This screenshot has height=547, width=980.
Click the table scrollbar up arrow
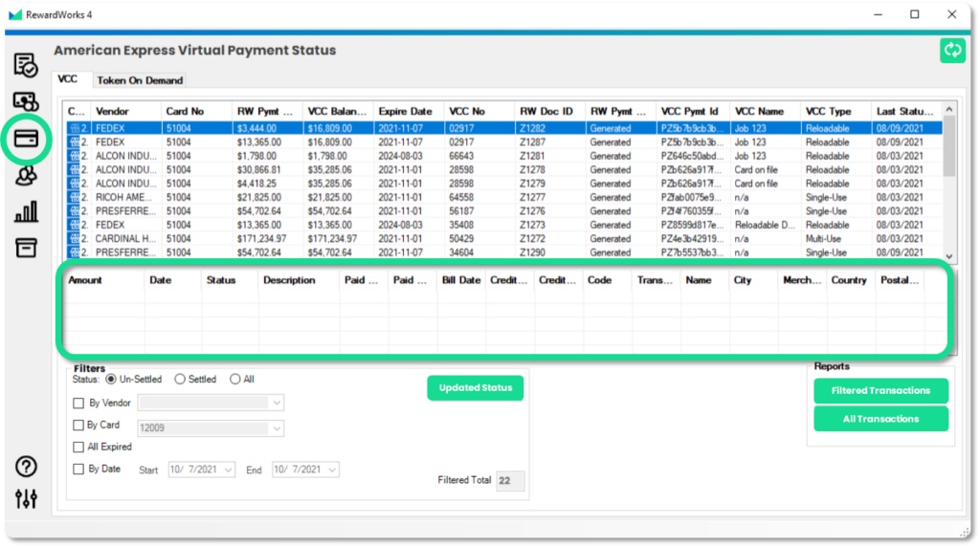(948, 109)
